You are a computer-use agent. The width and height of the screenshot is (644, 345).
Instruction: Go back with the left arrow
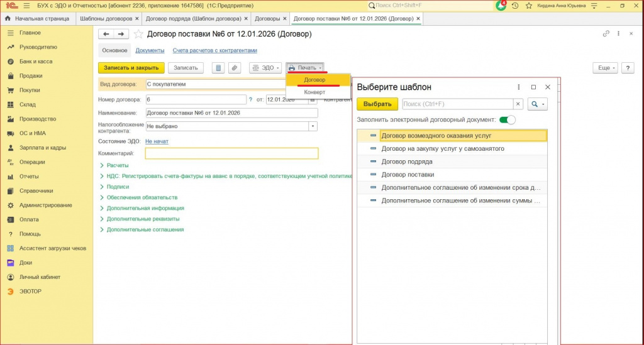106,34
